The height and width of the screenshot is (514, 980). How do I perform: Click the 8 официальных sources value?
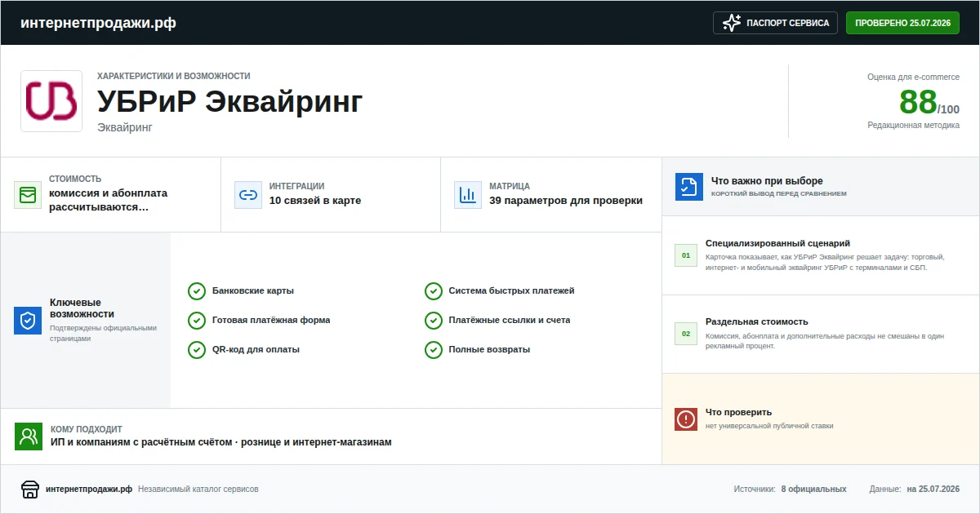click(x=813, y=490)
